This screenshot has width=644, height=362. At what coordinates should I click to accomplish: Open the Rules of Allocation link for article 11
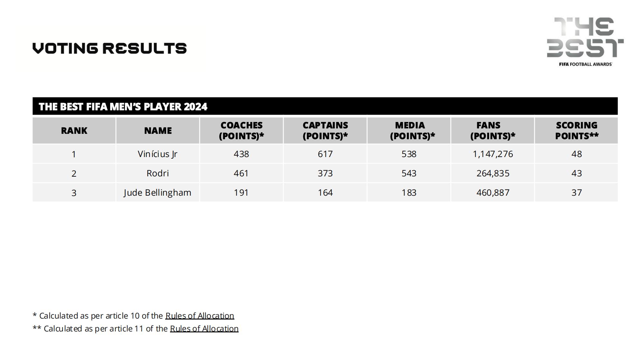click(204, 329)
